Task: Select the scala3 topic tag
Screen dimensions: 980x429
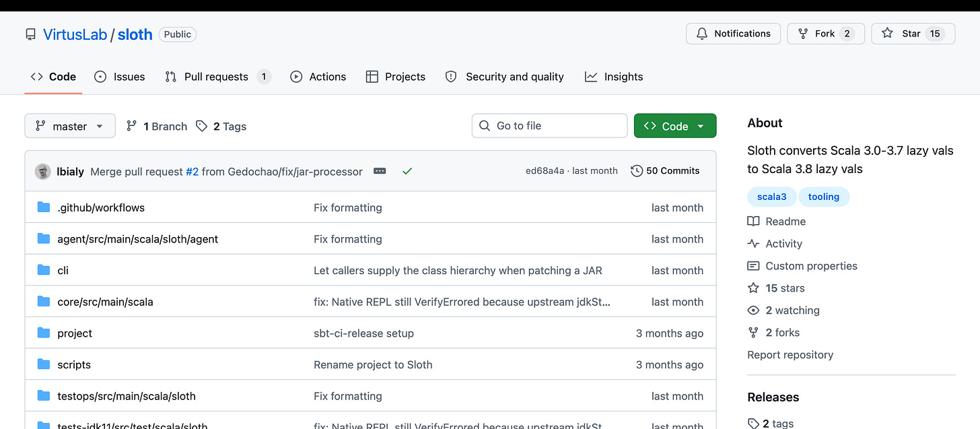Action: pos(772,197)
